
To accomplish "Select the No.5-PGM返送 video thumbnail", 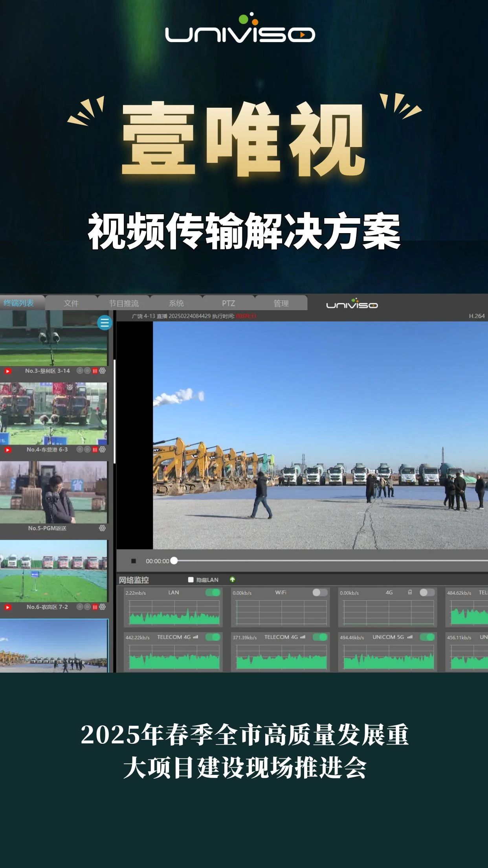I will [x=53, y=492].
